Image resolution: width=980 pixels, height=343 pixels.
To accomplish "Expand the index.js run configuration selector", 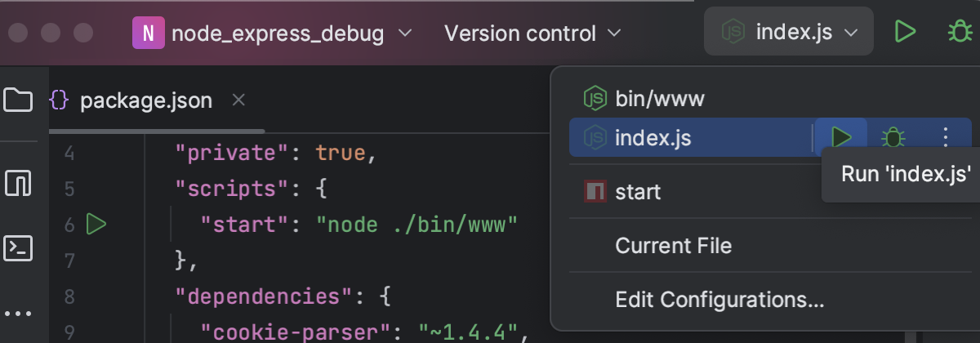I will pyautogui.click(x=789, y=33).
